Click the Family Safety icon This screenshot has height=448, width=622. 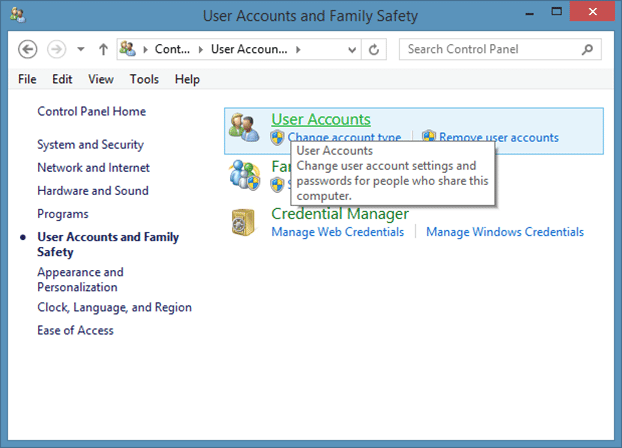click(244, 175)
